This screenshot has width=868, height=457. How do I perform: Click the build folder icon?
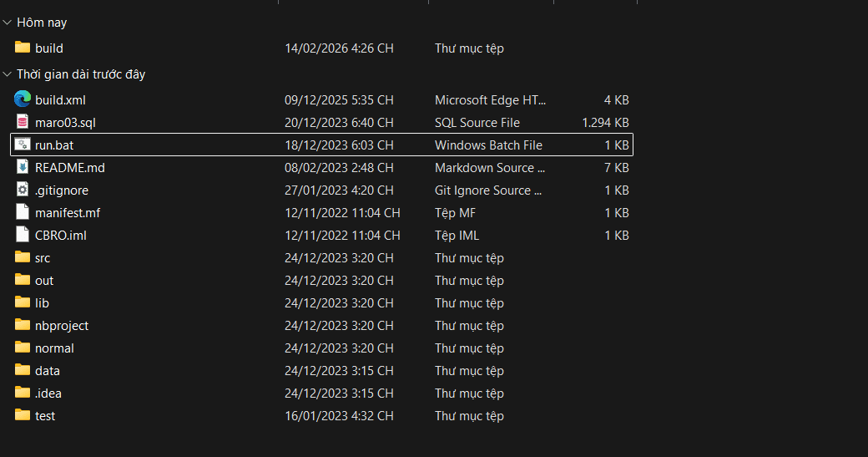pyautogui.click(x=23, y=48)
